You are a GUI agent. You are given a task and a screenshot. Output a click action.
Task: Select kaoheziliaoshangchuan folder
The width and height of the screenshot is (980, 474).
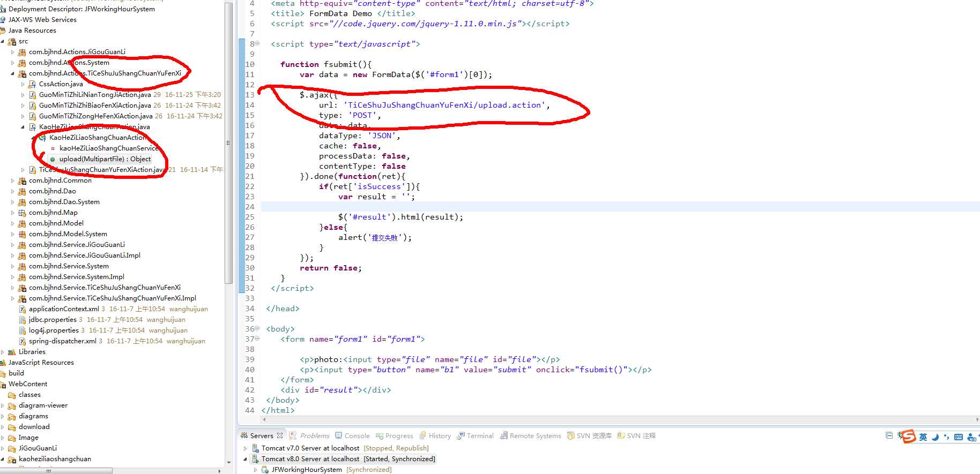(55, 459)
